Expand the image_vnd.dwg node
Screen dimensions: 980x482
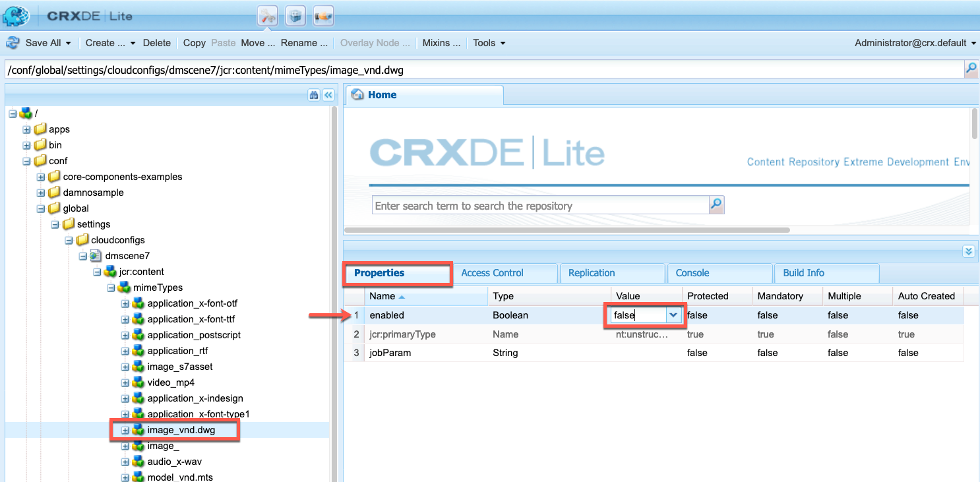[x=125, y=430]
